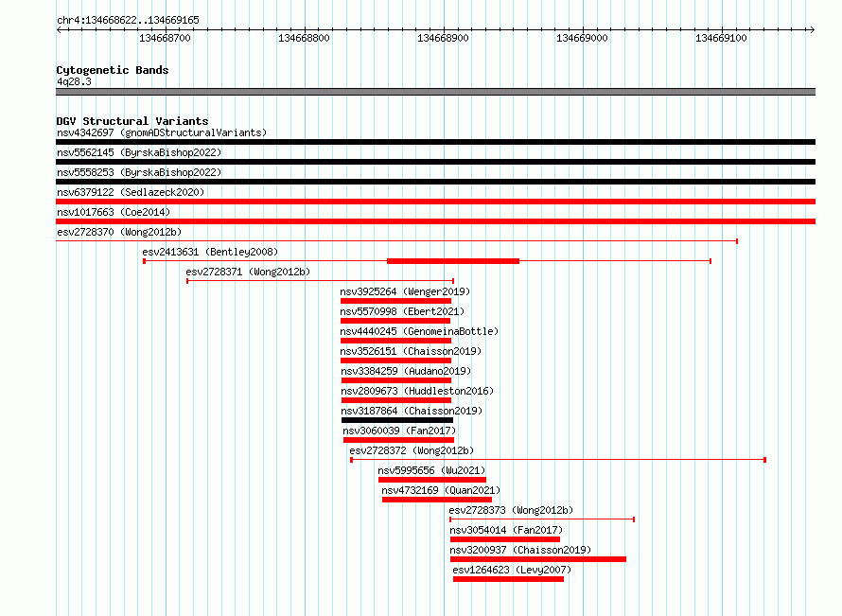842x616 pixels.
Task: Click the red bar under nsv5570998
Action: (395, 321)
